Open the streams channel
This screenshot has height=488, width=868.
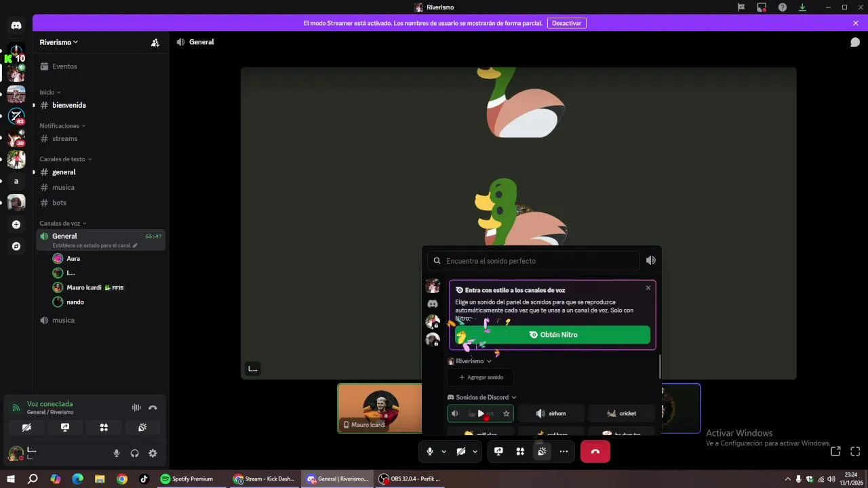(x=100, y=138)
